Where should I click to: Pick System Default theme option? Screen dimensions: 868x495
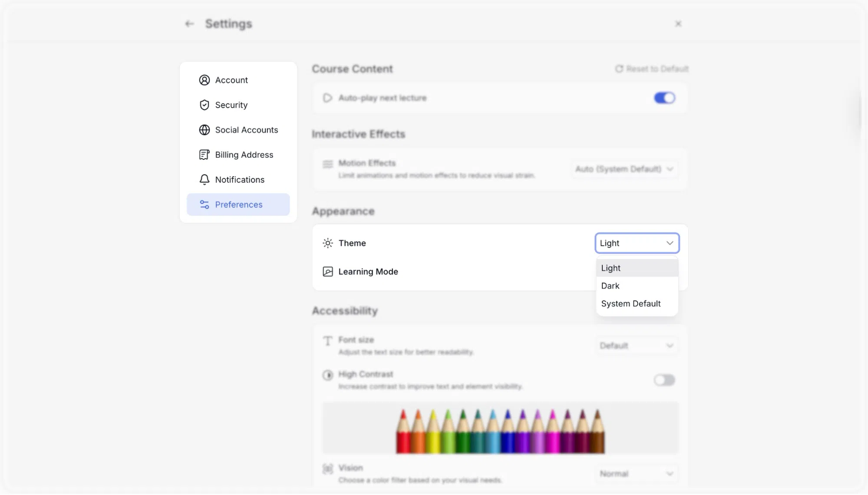(637, 304)
